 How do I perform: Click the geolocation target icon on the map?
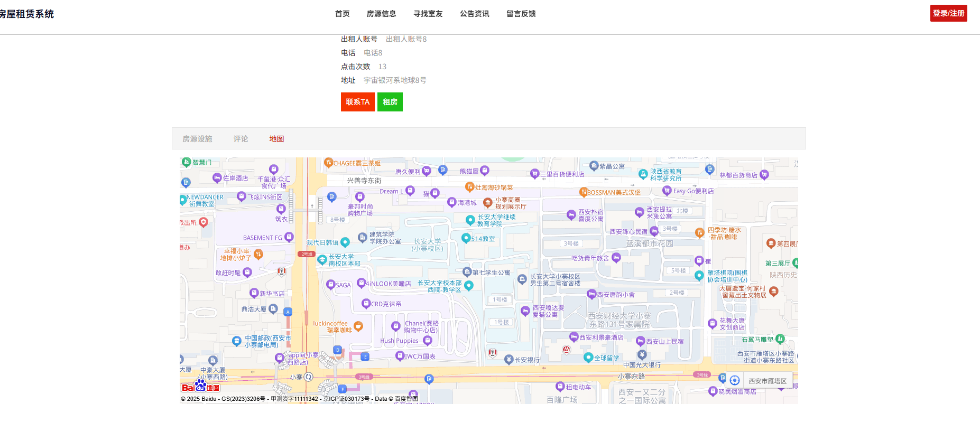[x=735, y=380]
